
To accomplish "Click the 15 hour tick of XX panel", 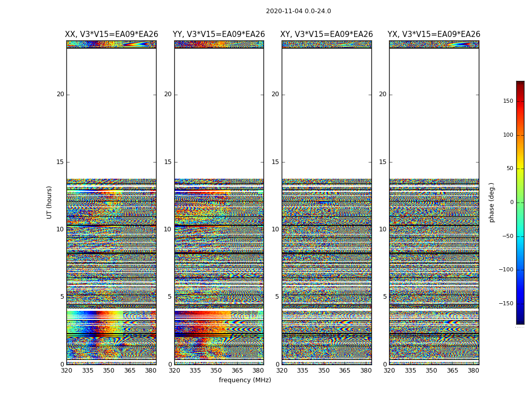I will [60, 162].
